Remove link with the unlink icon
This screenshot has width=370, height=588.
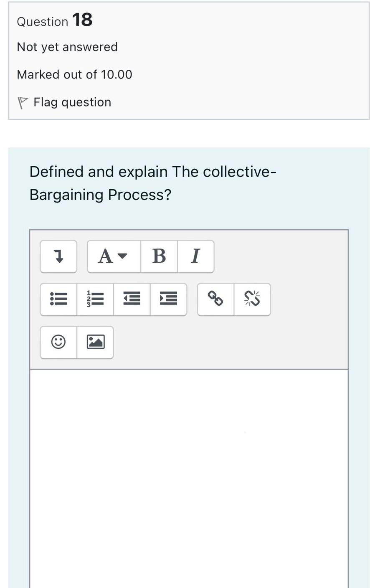[252, 299]
